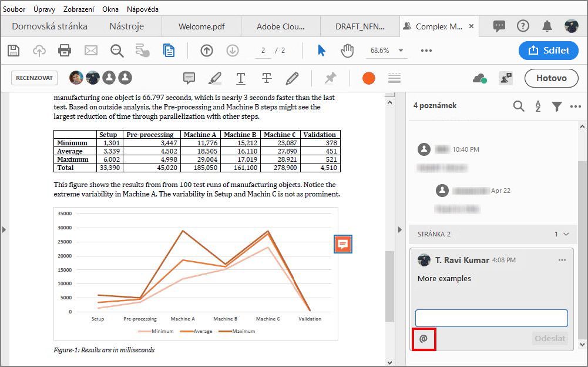Click the 4 poznámek heading

click(x=435, y=105)
